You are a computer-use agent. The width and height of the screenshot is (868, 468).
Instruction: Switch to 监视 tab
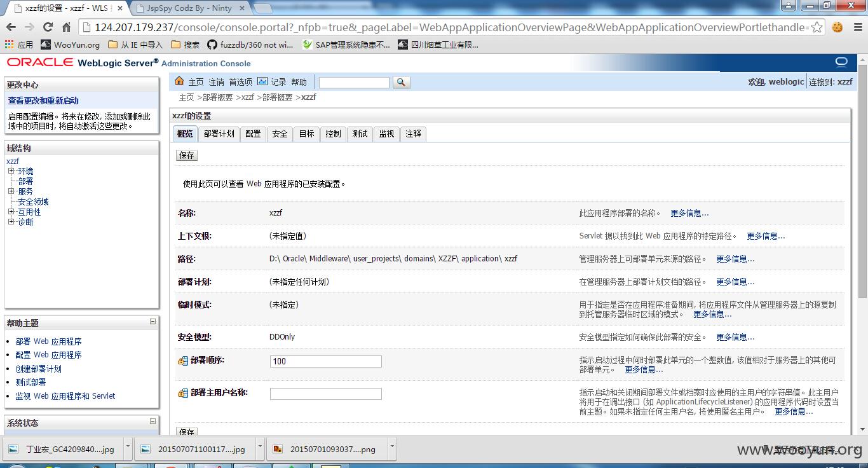click(386, 134)
